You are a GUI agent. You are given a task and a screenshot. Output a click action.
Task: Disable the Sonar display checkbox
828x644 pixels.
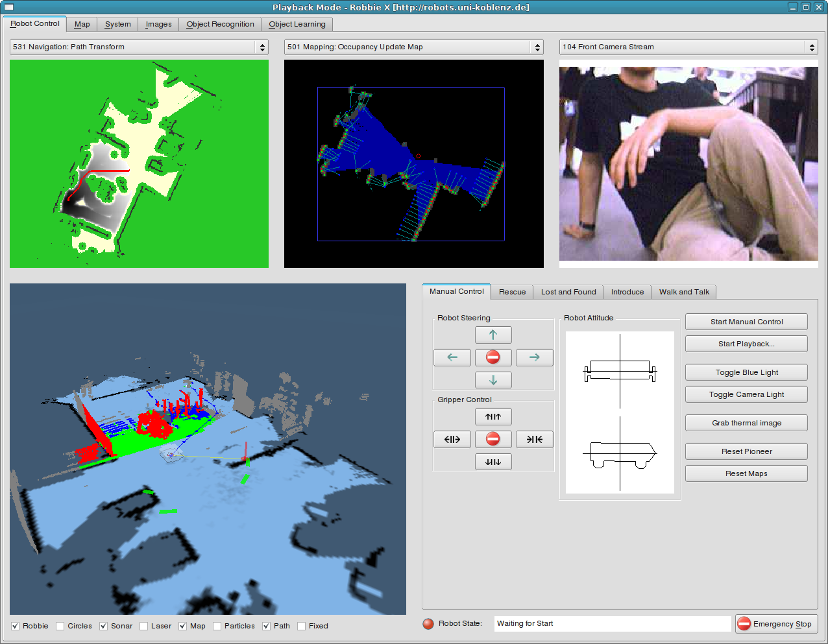[x=104, y=626]
